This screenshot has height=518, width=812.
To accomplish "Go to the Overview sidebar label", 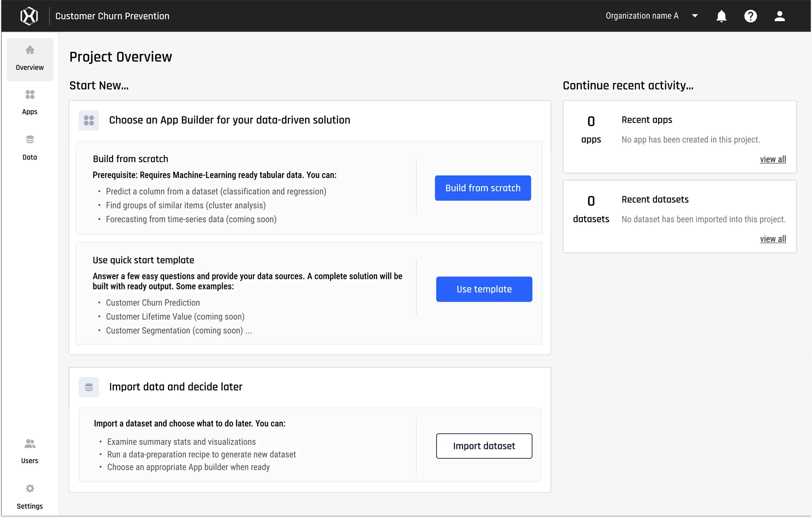I will [30, 67].
